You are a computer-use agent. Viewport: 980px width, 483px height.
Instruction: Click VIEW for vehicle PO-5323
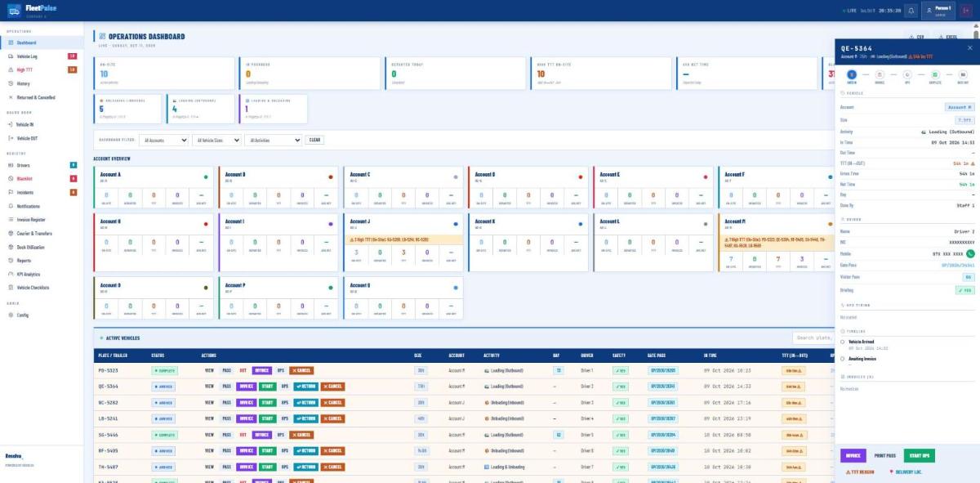click(209, 370)
